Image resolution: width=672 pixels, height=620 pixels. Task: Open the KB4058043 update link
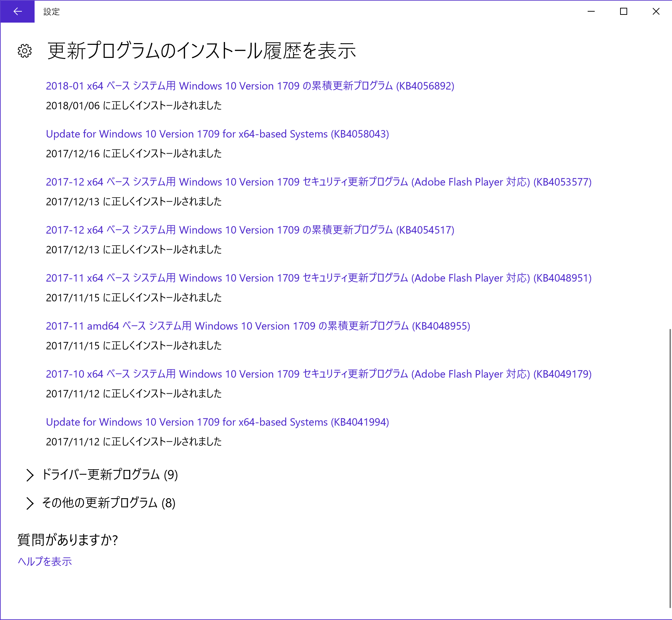point(217,134)
